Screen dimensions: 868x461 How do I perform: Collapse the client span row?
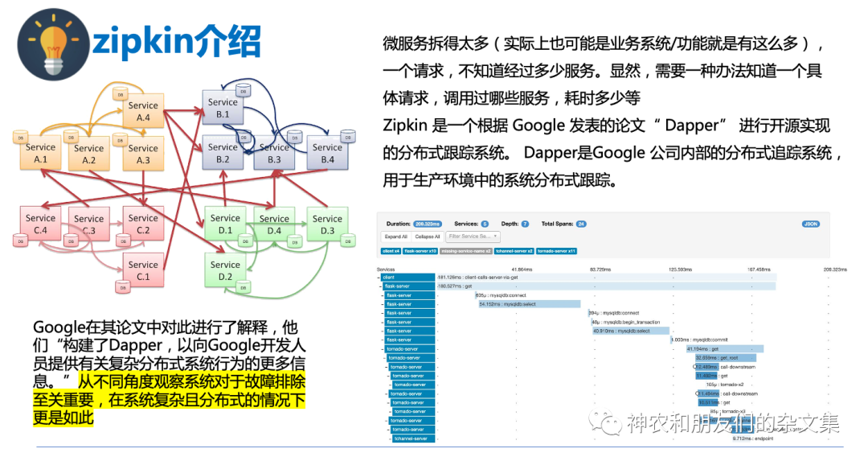[x=379, y=277]
